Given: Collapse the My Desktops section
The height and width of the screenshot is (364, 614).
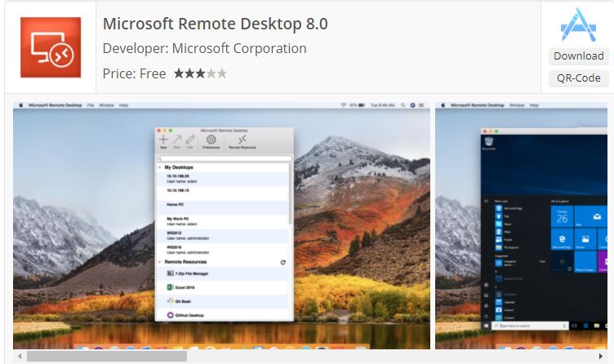Looking at the screenshot, I should 159,167.
